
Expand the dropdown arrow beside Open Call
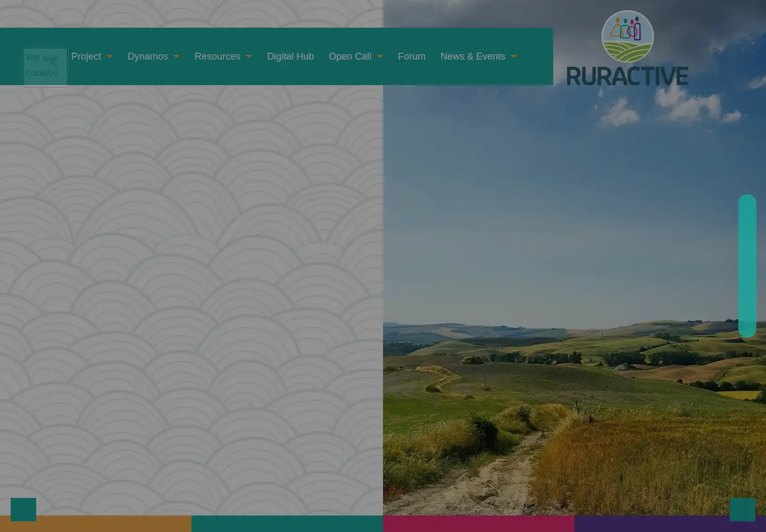tap(380, 56)
